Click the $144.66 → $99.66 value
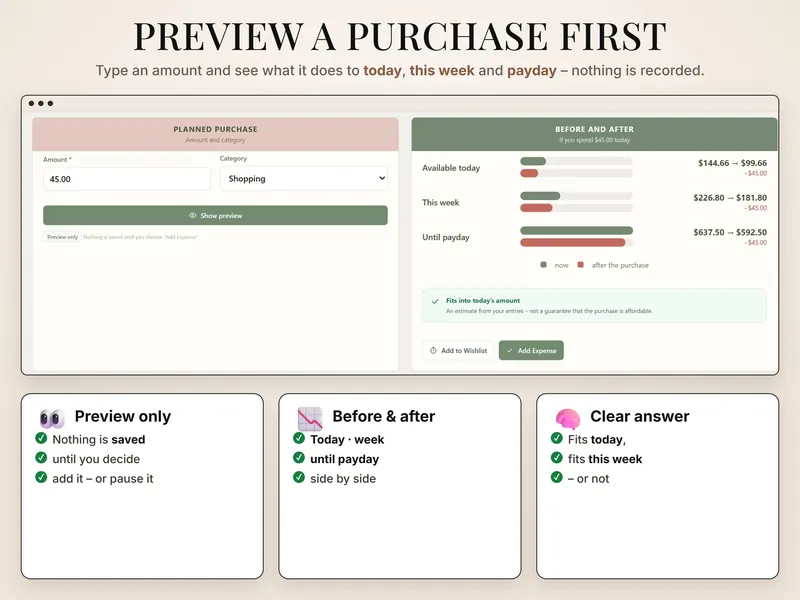 pyautogui.click(x=732, y=163)
